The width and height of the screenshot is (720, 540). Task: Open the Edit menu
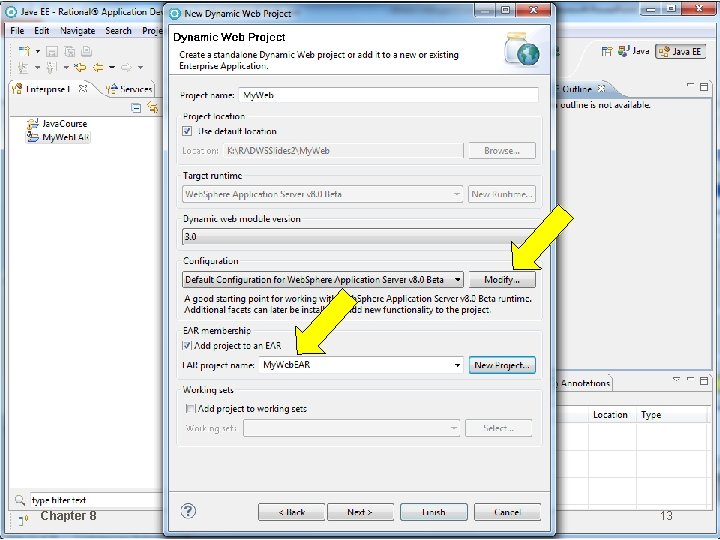pyautogui.click(x=42, y=31)
